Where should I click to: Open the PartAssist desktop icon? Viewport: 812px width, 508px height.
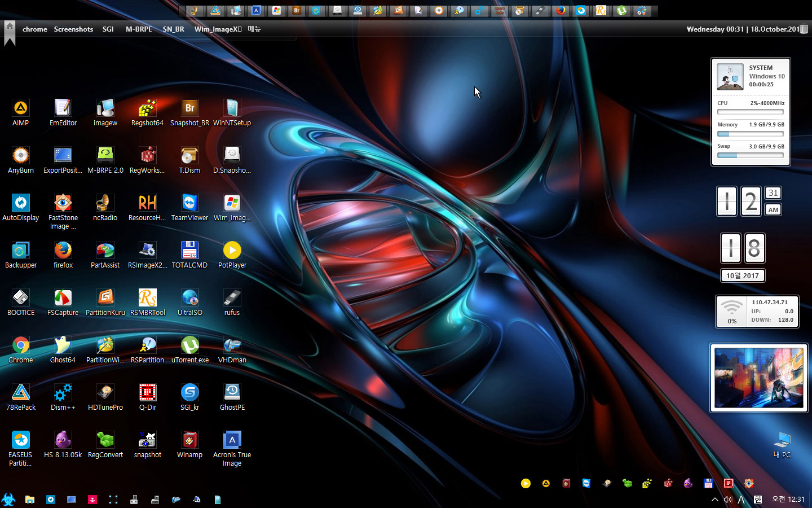click(x=105, y=255)
